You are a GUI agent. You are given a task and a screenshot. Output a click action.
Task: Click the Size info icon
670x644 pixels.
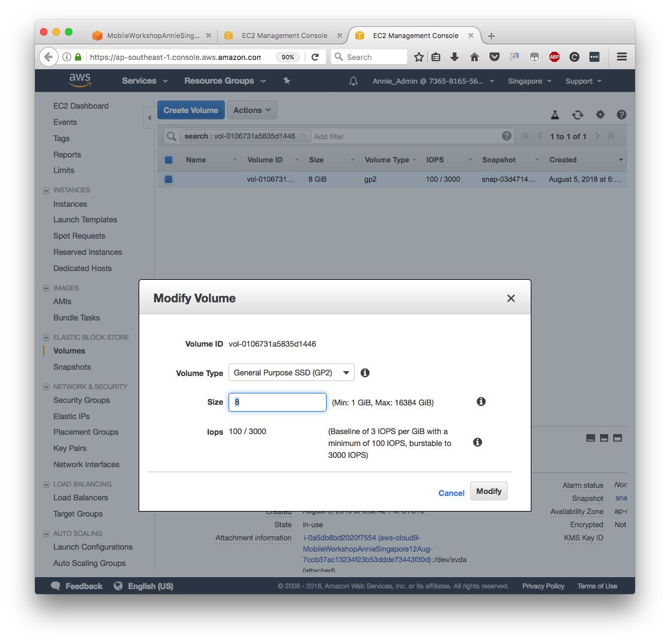coord(481,401)
